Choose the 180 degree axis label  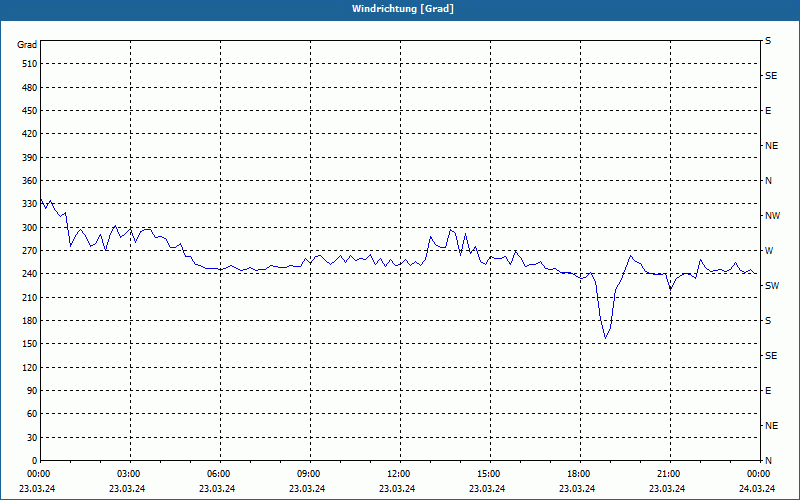pyautogui.click(x=30, y=321)
